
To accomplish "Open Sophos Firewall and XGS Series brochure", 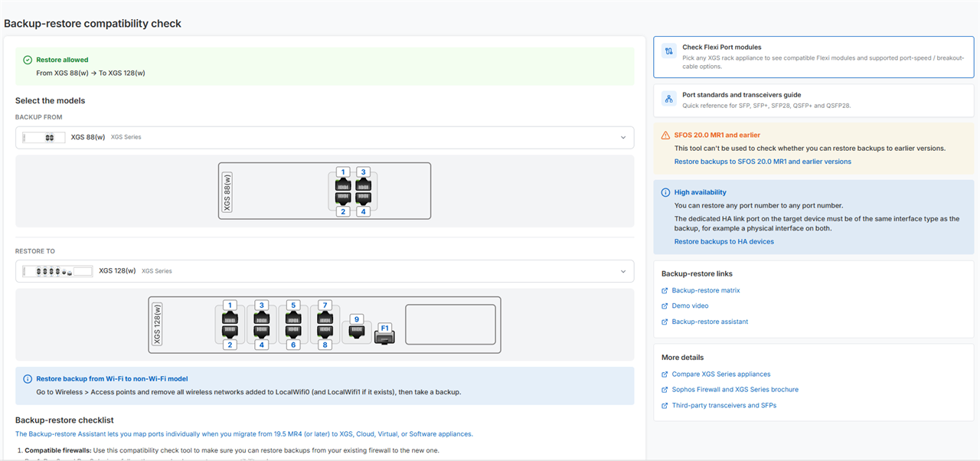I will (x=735, y=390).
